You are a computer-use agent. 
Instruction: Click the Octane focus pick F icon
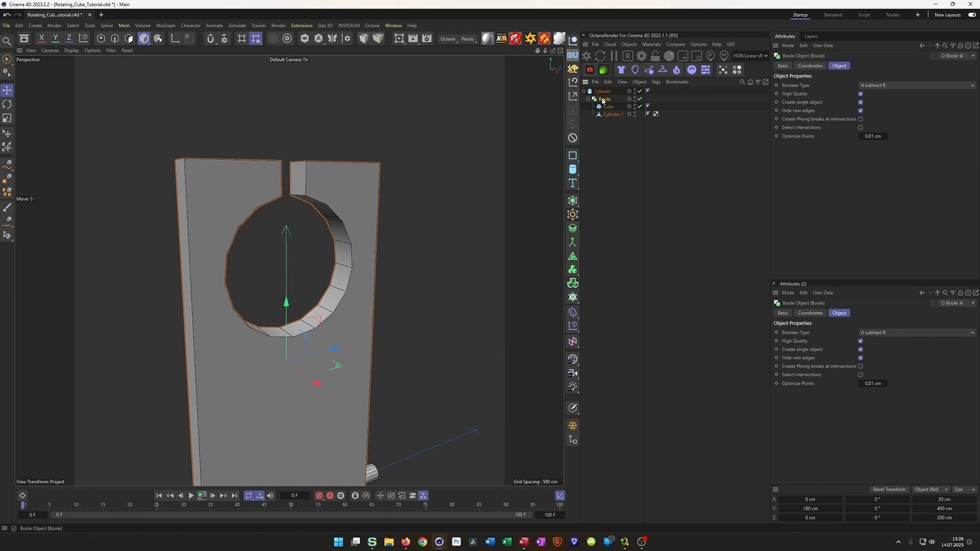tap(710, 56)
